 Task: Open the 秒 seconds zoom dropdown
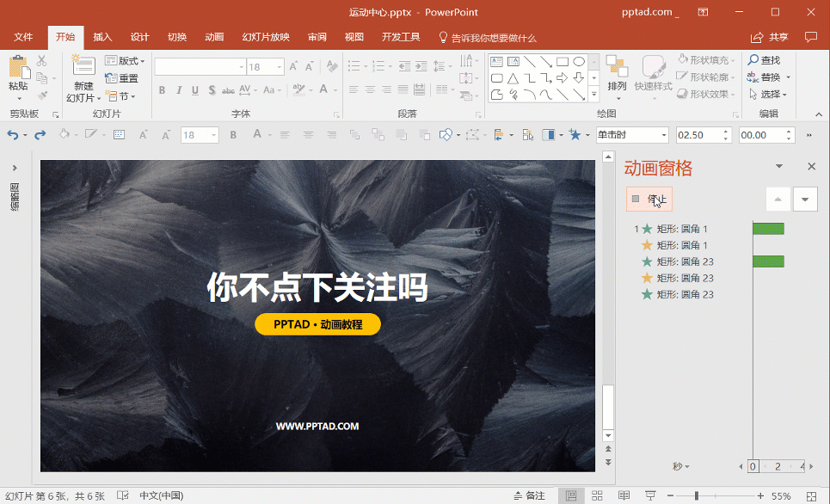point(680,466)
